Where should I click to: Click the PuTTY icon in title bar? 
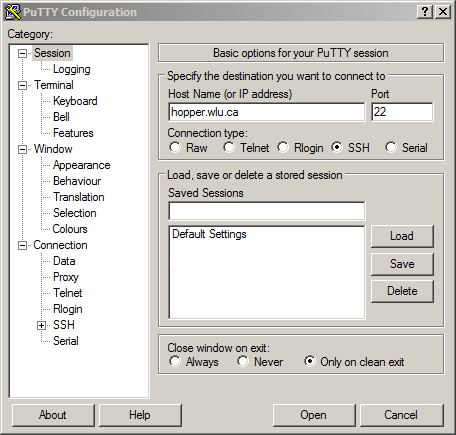13,12
